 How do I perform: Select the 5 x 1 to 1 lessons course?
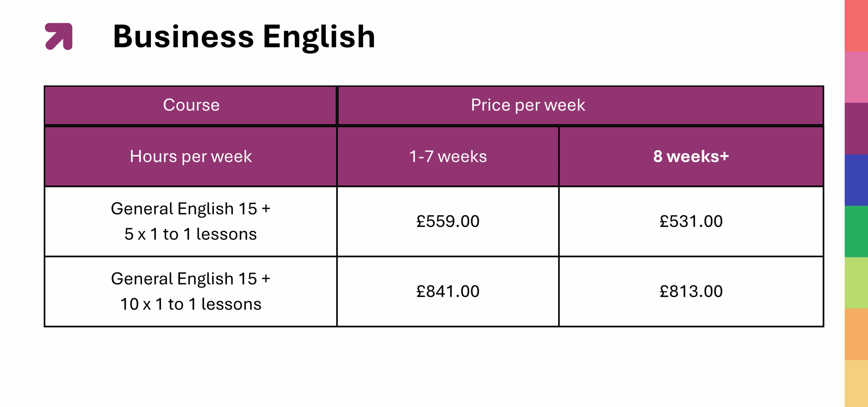191,221
